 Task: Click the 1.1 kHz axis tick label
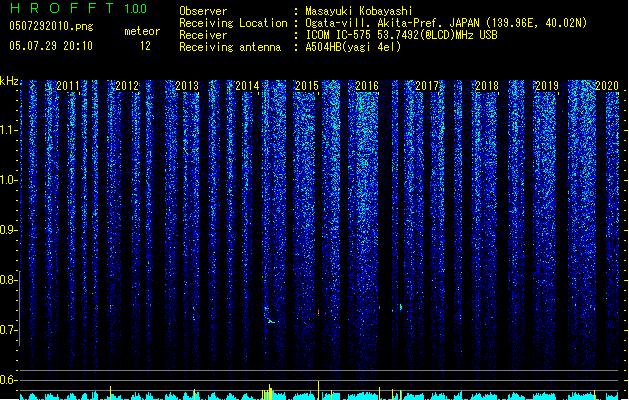tap(8, 130)
